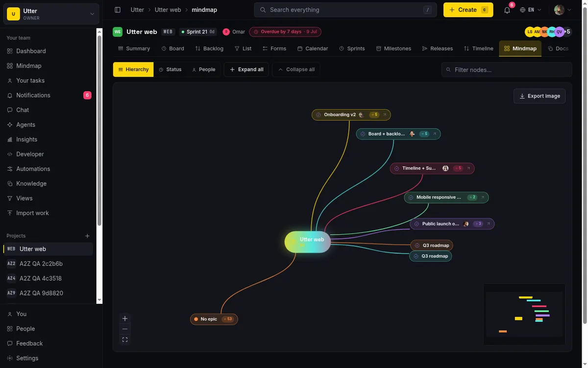Viewport: 588px width, 368px height.
Task: Open the user profile avatar menu
Action: (563, 10)
